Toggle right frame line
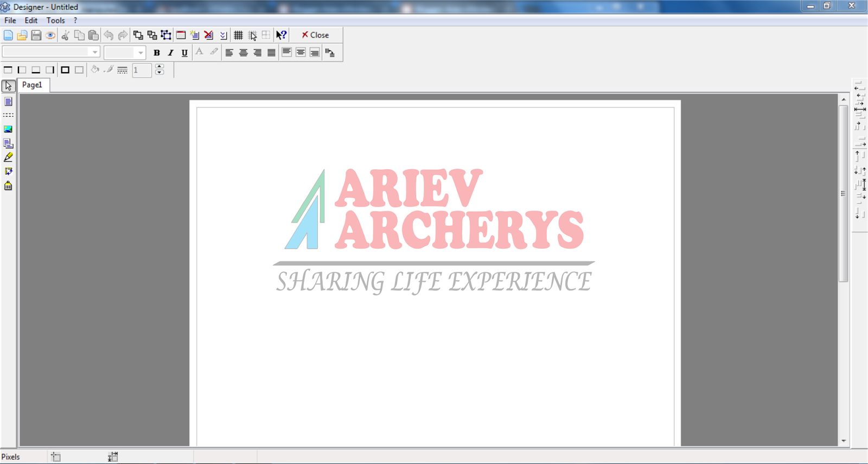This screenshot has width=868, height=464. (x=50, y=70)
